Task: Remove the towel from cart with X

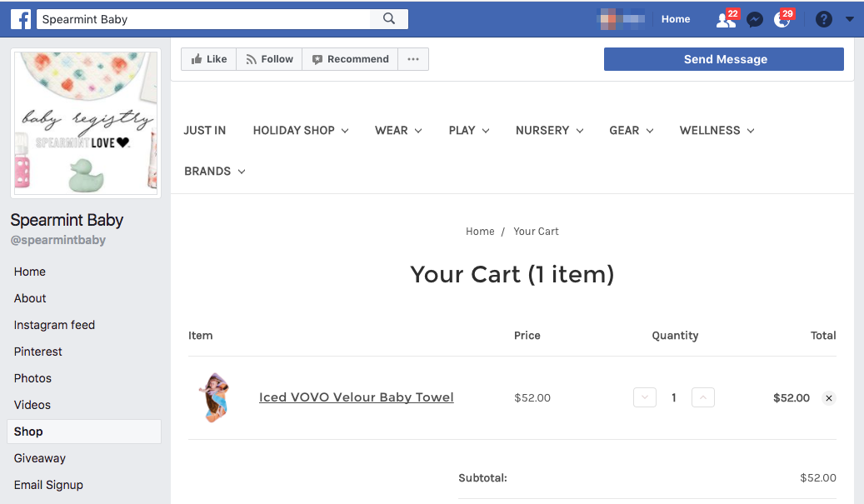Action: pos(829,398)
